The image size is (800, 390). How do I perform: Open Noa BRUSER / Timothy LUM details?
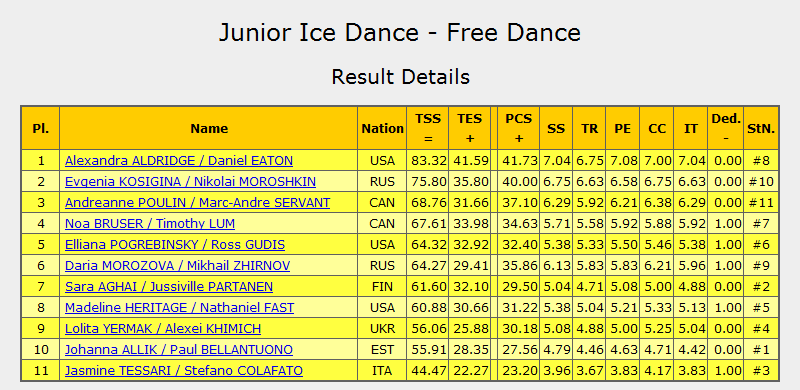click(x=149, y=224)
